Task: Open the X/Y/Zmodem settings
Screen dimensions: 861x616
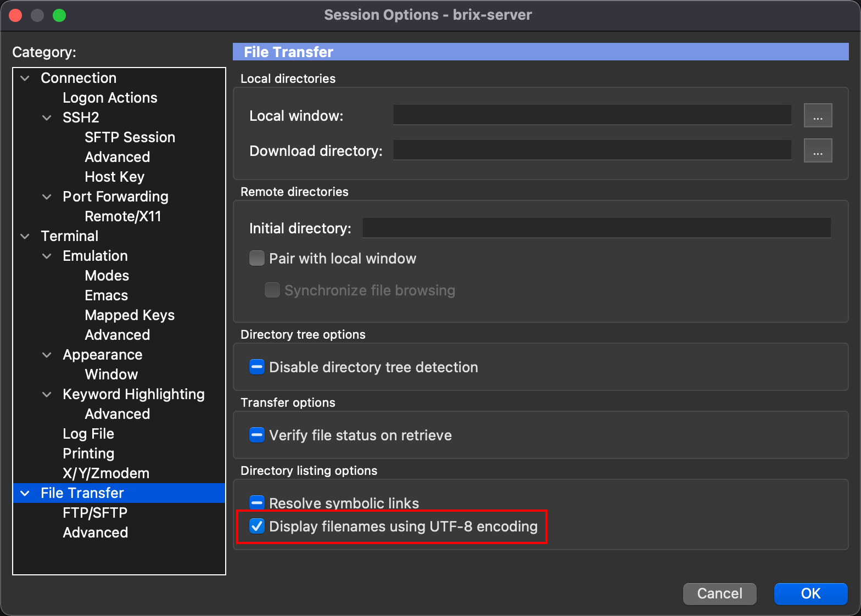Action: pyautogui.click(x=106, y=473)
